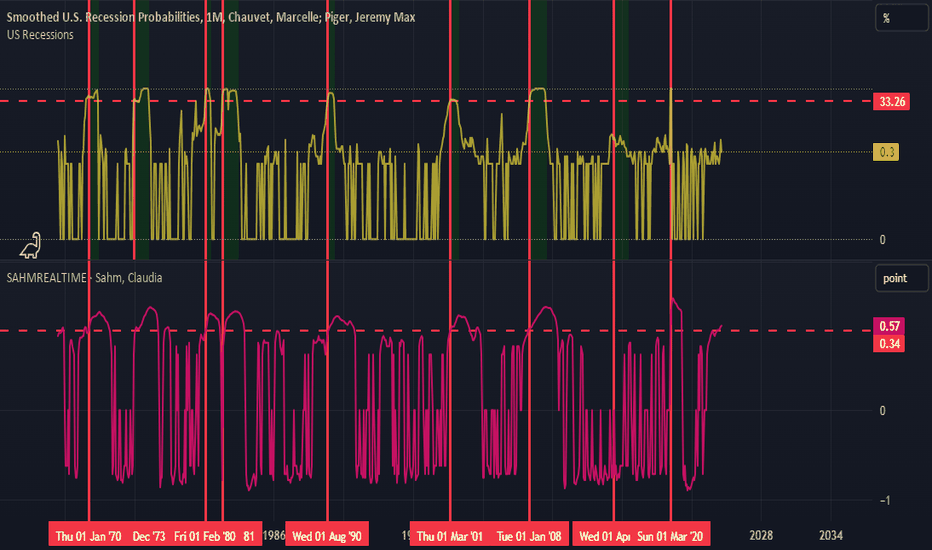This screenshot has width=932, height=550.
Task: Select the 33.26 red price label
Action: coord(891,102)
